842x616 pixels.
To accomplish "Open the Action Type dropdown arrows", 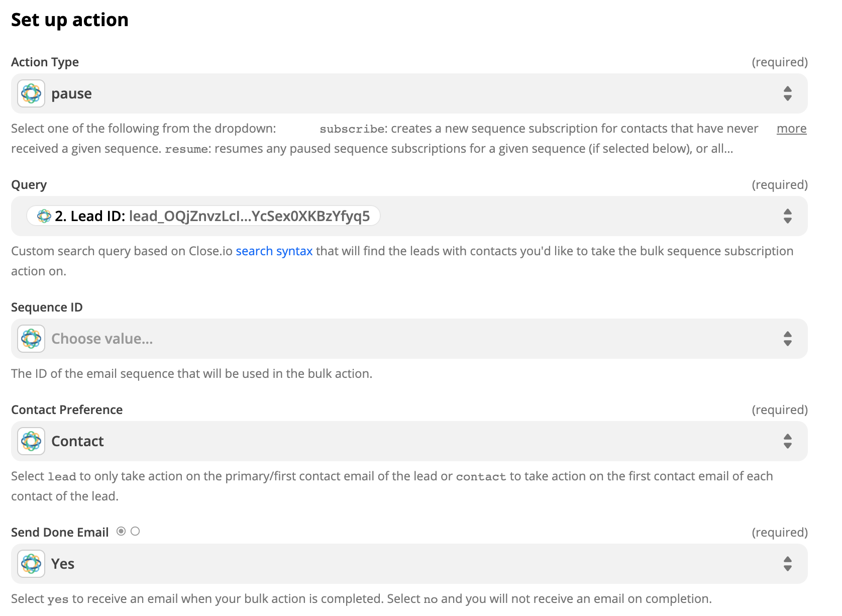I will point(787,93).
